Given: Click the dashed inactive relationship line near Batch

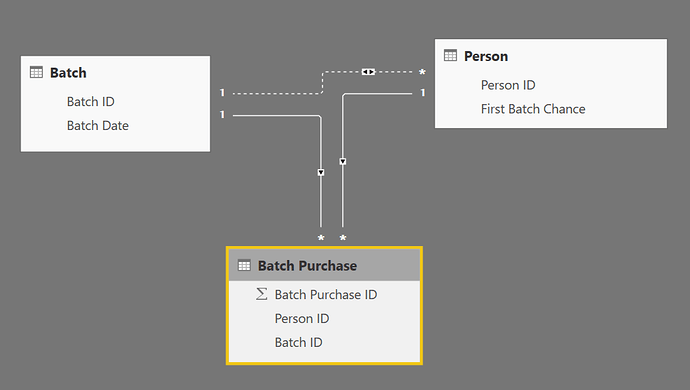Looking at the screenshot, I should [x=277, y=93].
